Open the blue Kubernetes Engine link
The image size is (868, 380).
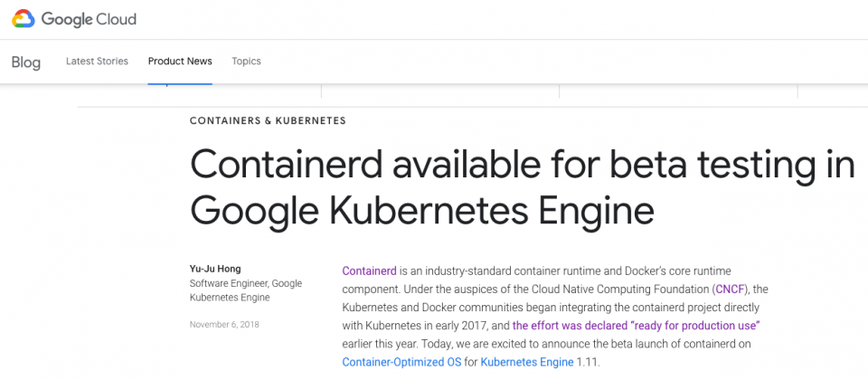click(x=527, y=362)
